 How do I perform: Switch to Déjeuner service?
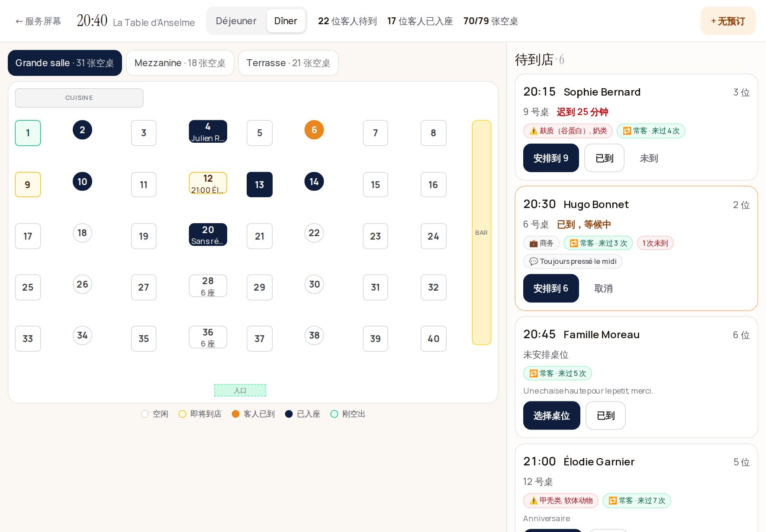pos(236,21)
